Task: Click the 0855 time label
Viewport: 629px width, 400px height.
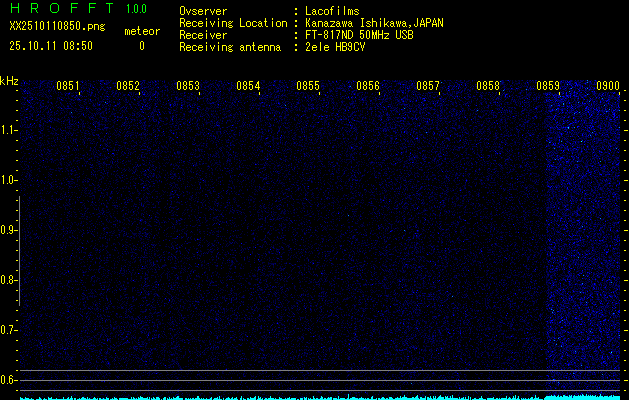Action: click(x=308, y=87)
